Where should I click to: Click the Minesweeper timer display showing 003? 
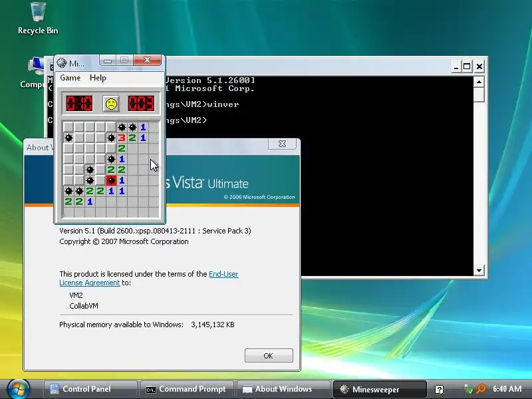[x=141, y=104]
